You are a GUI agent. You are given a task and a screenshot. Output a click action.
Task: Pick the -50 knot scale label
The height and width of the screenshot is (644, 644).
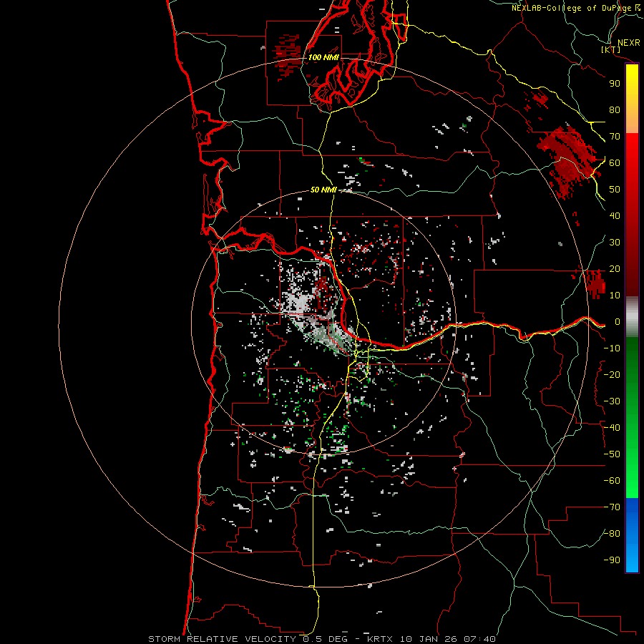point(612,454)
